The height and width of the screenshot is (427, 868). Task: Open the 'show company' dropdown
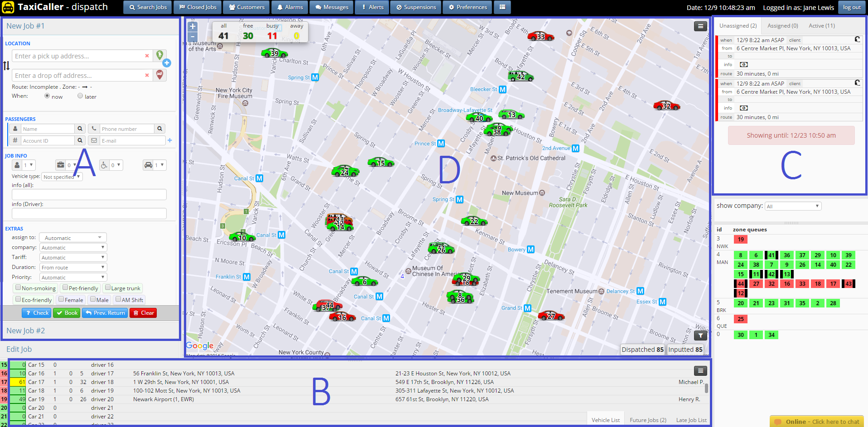(793, 206)
